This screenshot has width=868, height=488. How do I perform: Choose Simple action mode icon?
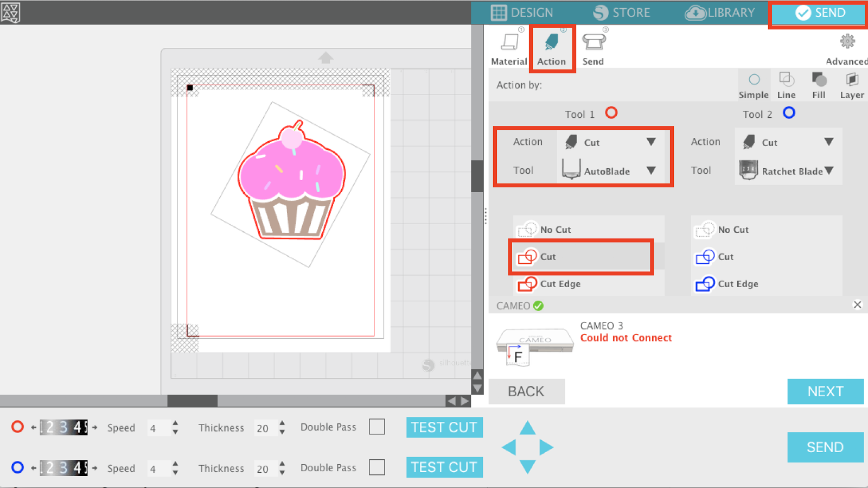(754, 80)
